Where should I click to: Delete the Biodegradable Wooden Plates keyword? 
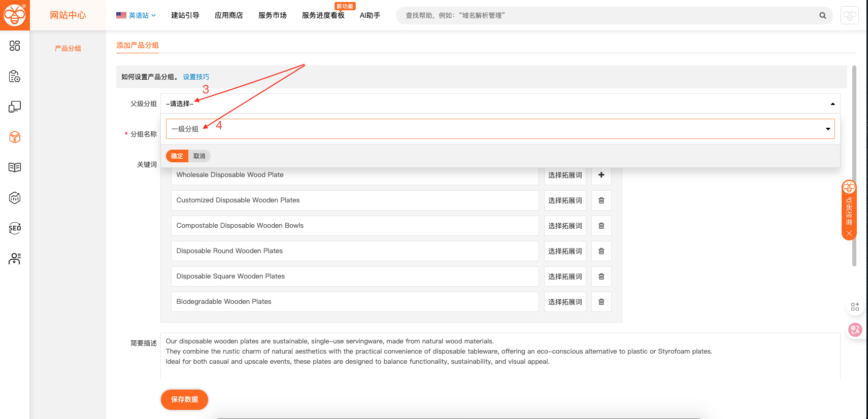point(601,302)
